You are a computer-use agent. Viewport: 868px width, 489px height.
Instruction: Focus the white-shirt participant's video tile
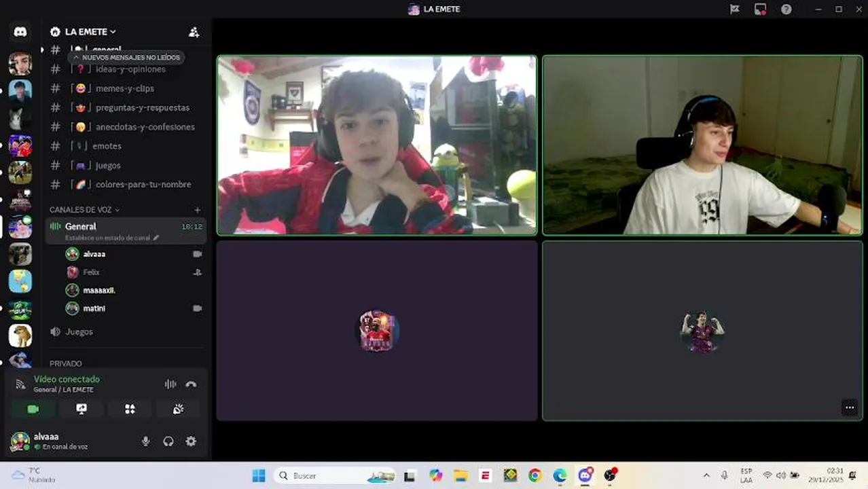tap(703, 145)
